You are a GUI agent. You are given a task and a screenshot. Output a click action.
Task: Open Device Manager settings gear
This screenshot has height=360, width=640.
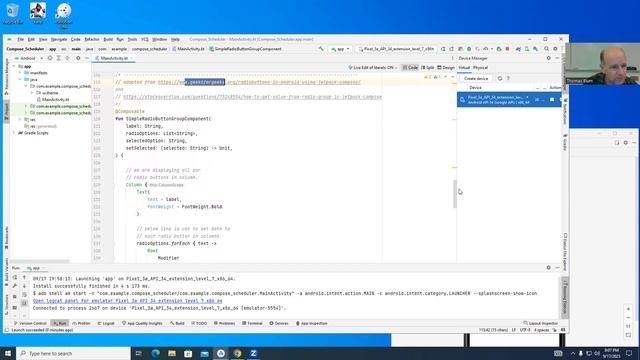[549, 58]
